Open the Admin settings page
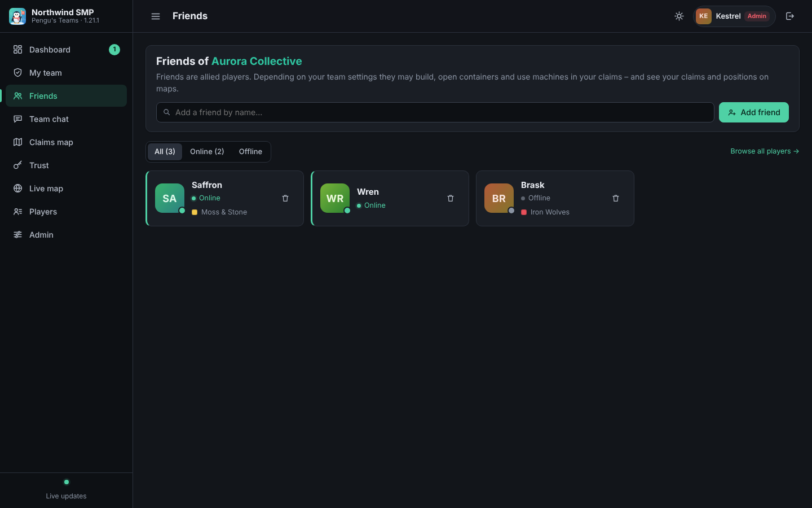 [x=66, y=235]
